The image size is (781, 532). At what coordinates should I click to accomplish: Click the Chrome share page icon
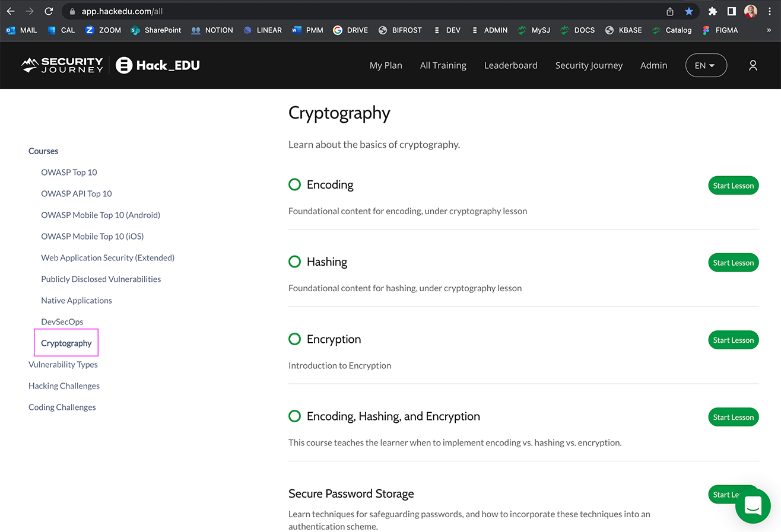click(670, 11)
